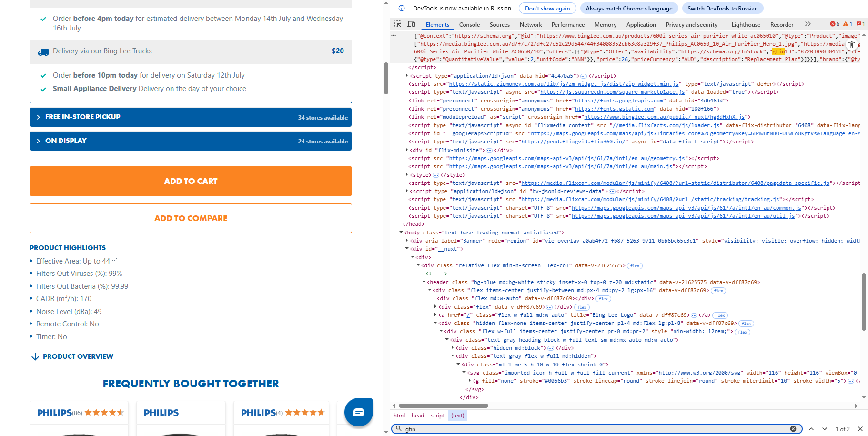Click the info icon in DevTools notice
The width and height of the screenshot is (868, 436).
point(402,8)
